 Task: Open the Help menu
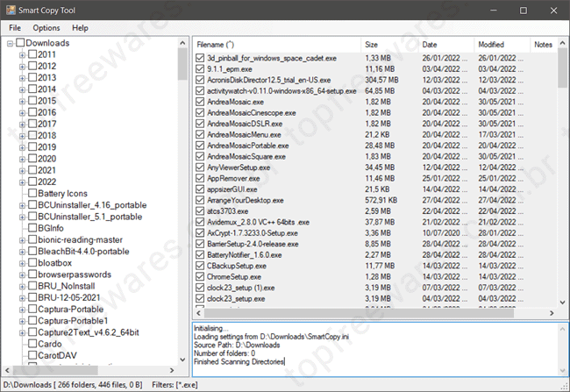81,28
